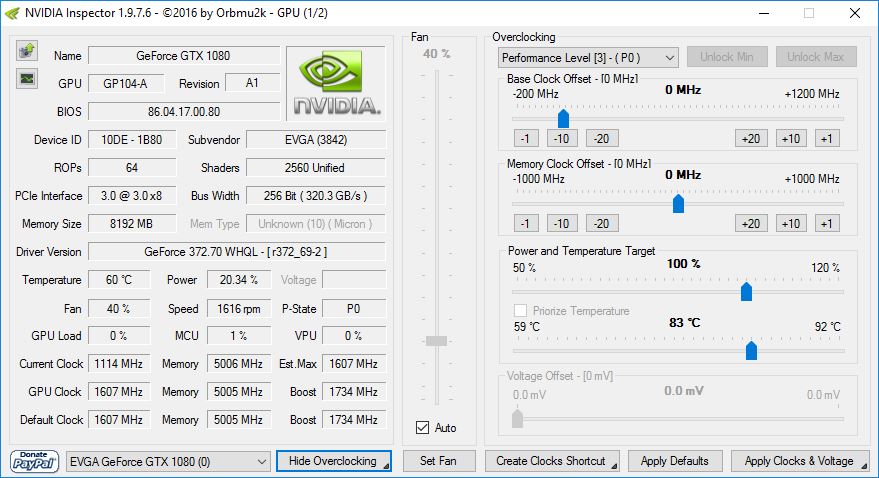Click the Memory value 5006 MHz

[239, 364]
